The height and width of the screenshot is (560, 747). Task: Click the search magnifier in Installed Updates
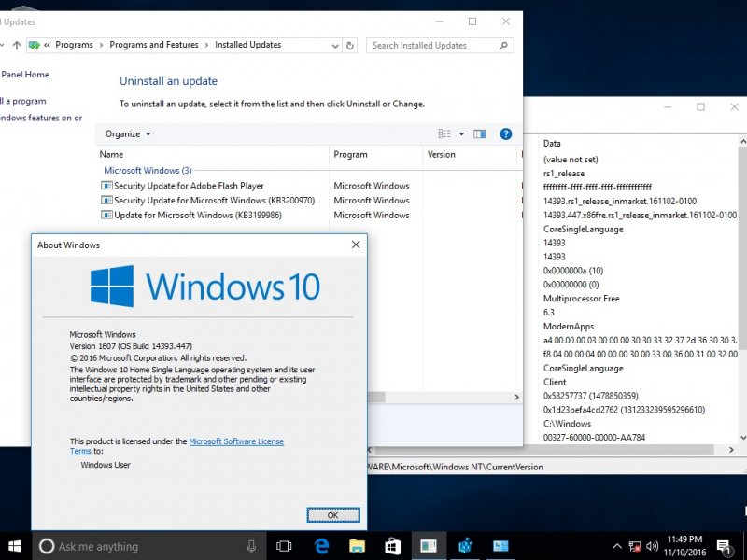[503, 46]
